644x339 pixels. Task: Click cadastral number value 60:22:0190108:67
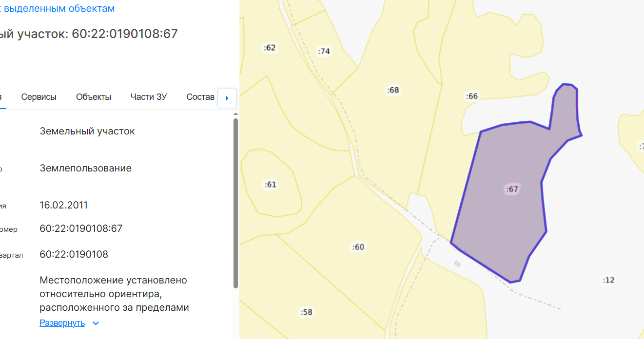(81, 228)
